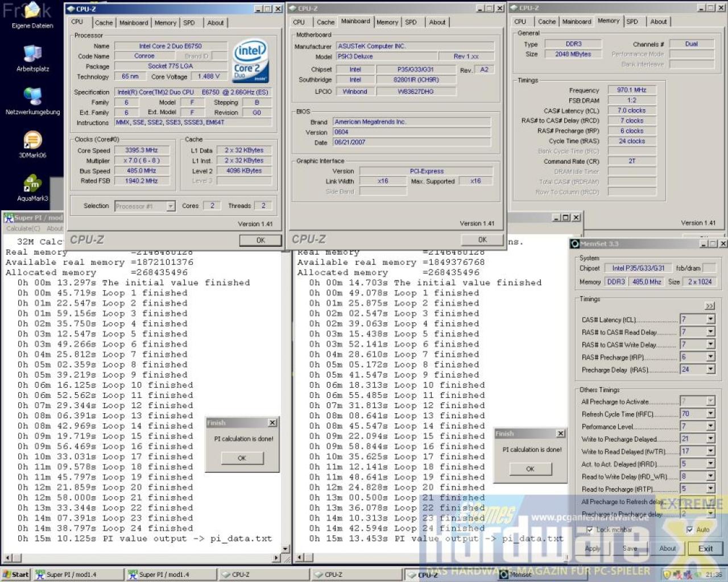Screen dimensions: 728x582
Task: Confirm OK in the left Finish dialog
Action: (242, 458)
